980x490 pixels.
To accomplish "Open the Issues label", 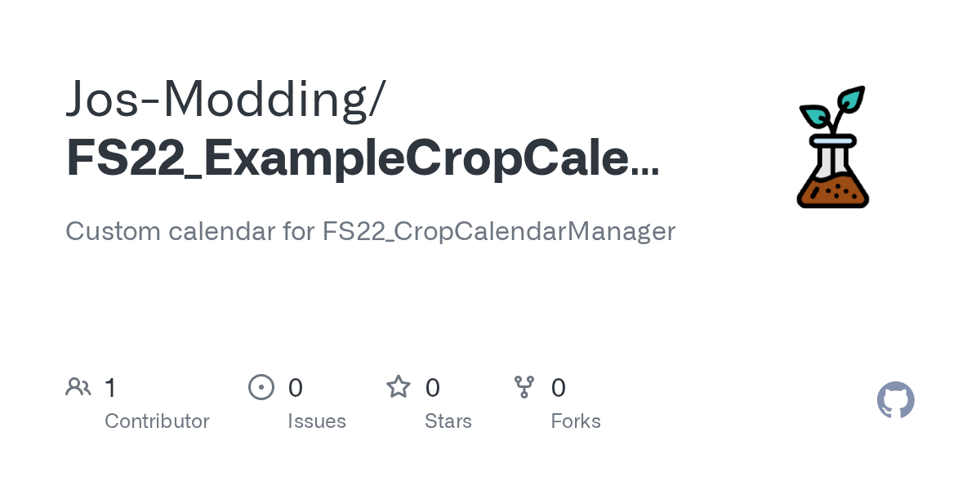I will click(317, 421).
